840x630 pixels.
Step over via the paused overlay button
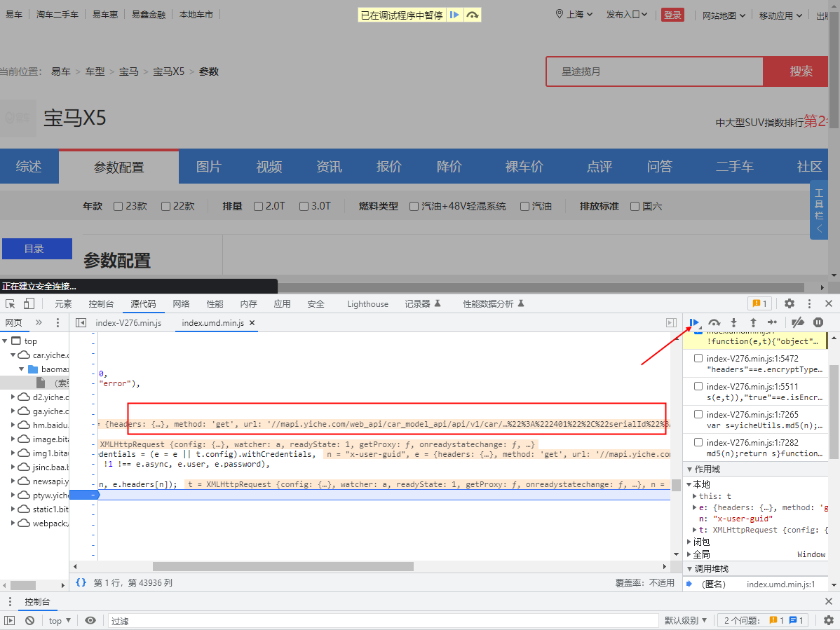pyautogui.click(x=472, y=15)
